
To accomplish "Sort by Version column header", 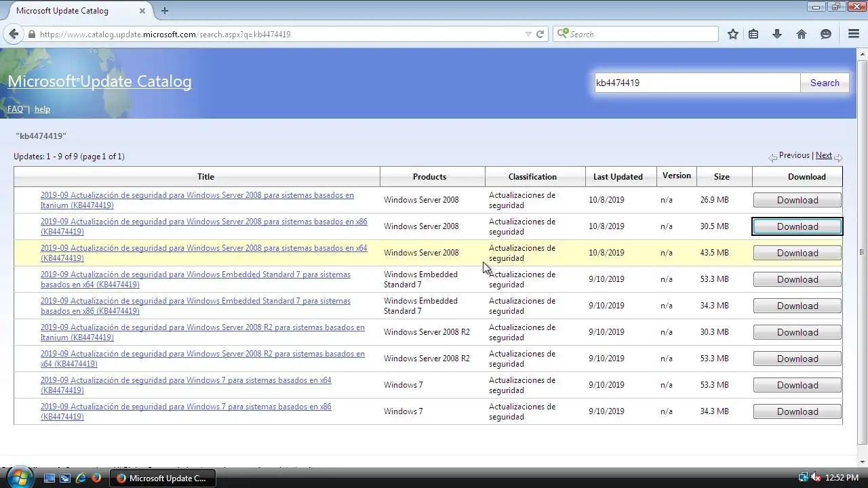I will pos(677,176).
